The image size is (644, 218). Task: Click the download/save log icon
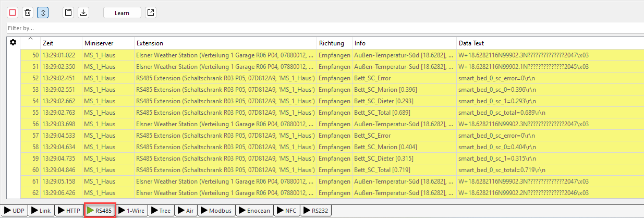(83, 13)
